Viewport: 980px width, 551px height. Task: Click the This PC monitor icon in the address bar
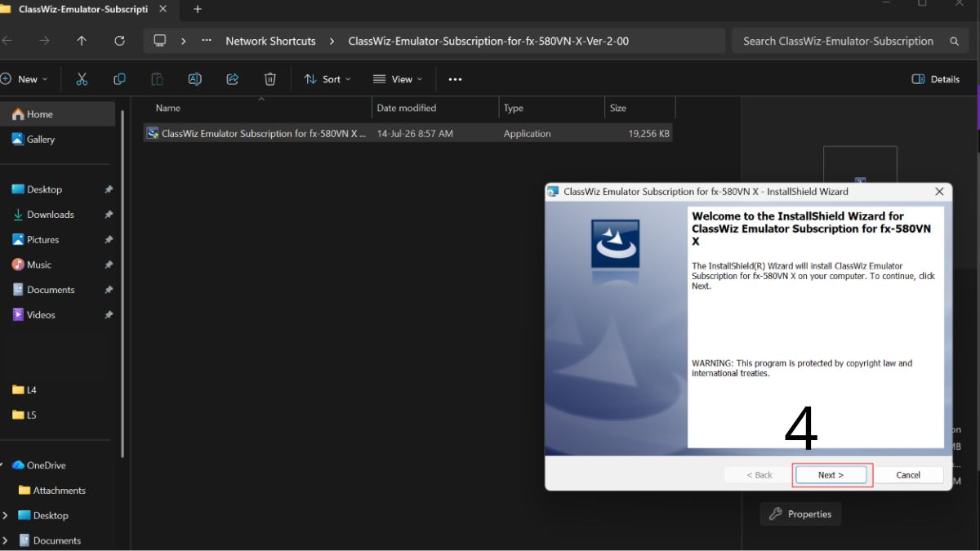point(160,41)
